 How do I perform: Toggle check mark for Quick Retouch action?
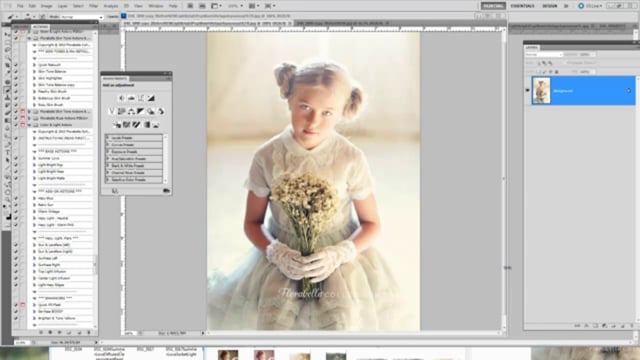pyautogui.click(x=16, y=65)
